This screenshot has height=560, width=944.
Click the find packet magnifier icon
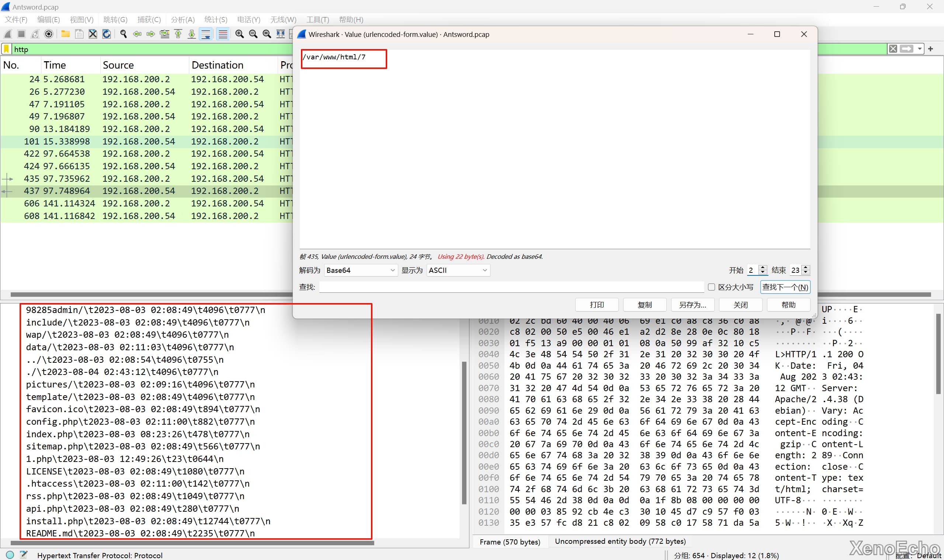[124, 34]
